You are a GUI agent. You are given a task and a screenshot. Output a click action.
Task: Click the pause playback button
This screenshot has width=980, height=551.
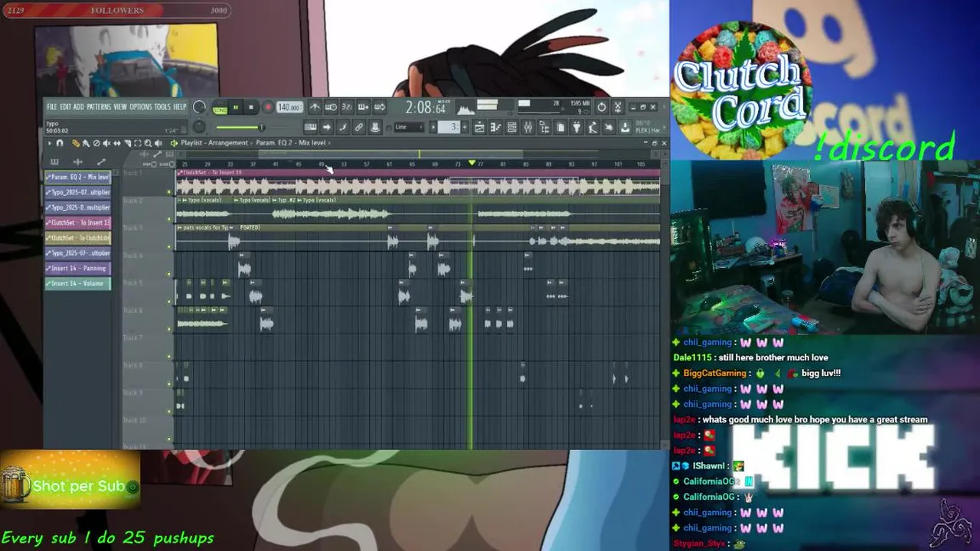[x=236, y=107]
